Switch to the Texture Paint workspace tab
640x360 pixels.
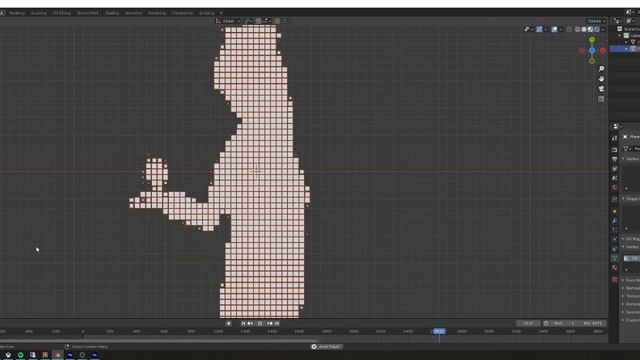(x=88, y=13)
